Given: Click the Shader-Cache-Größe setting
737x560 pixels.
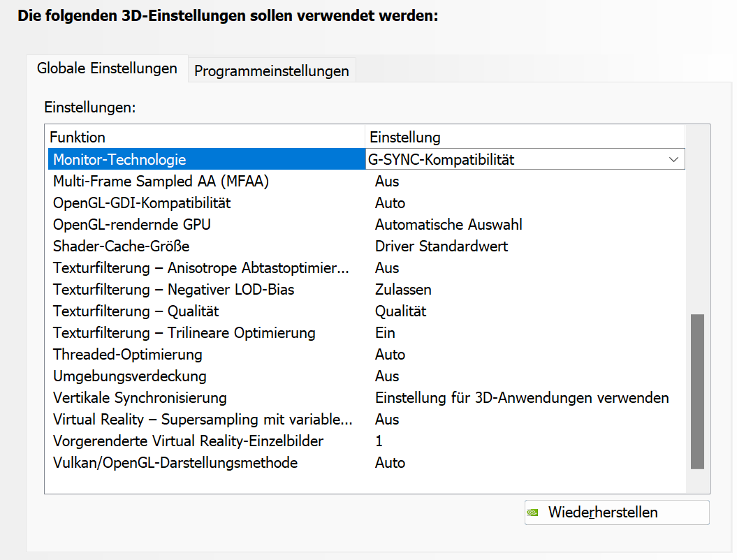Looking at the screenshot, I should 122,246.
